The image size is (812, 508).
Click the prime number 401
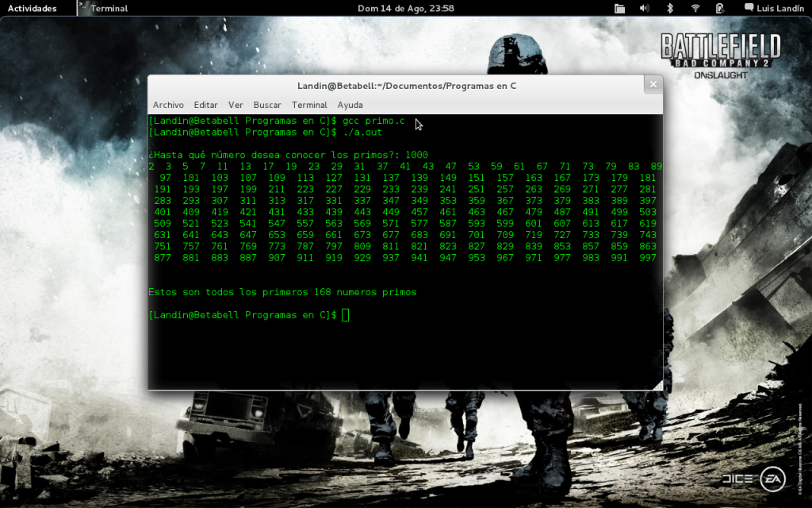(162, 212)
